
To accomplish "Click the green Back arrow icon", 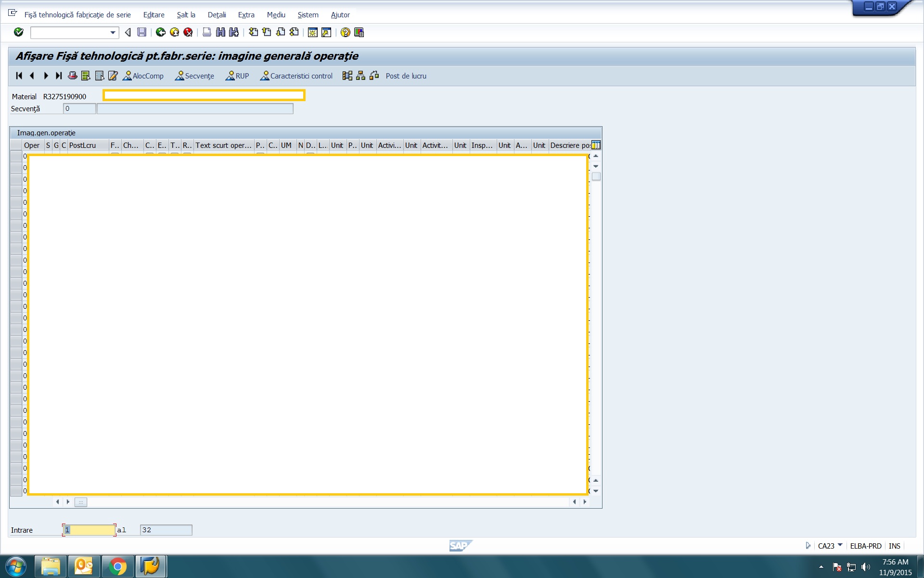I will tap(161, 32).
